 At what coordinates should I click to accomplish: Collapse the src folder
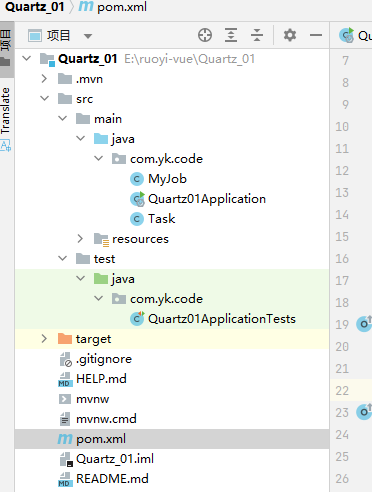44,99
